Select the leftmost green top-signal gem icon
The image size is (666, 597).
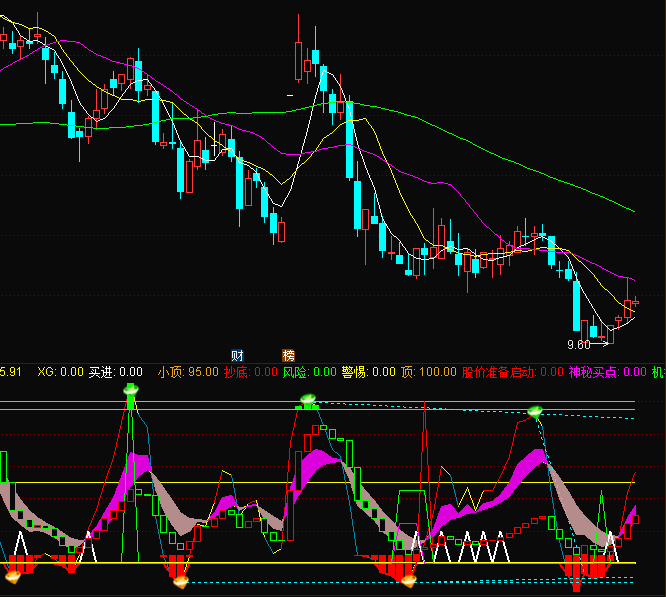[131, 389]
